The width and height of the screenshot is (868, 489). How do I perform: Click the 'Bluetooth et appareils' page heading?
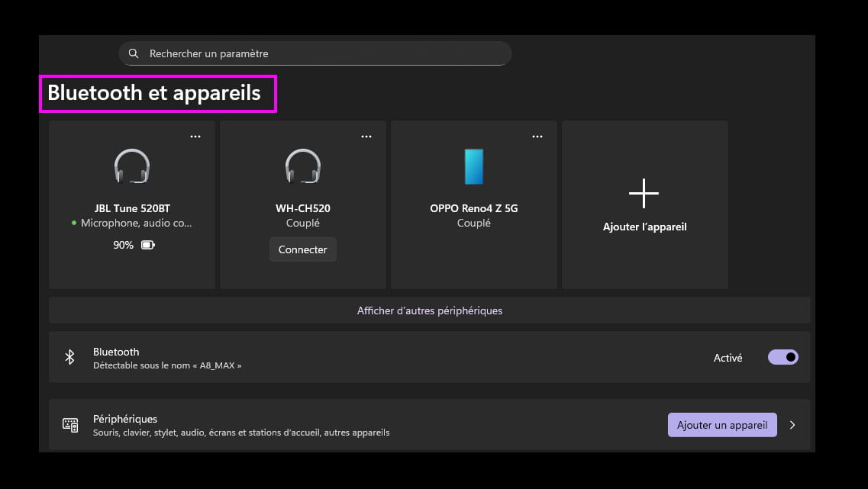pos(154,93)
